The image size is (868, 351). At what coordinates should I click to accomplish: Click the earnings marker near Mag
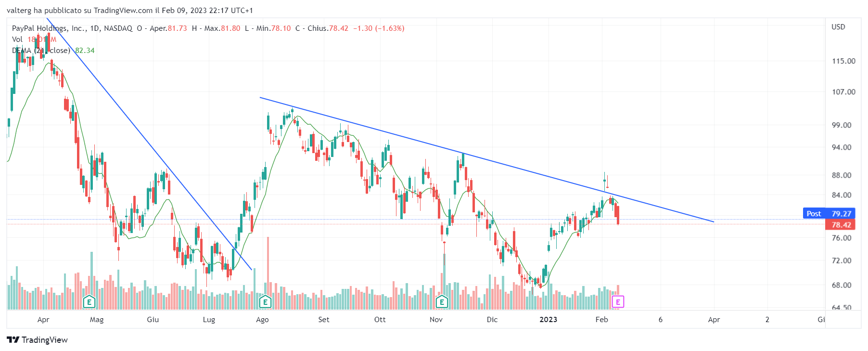(89, 302)
